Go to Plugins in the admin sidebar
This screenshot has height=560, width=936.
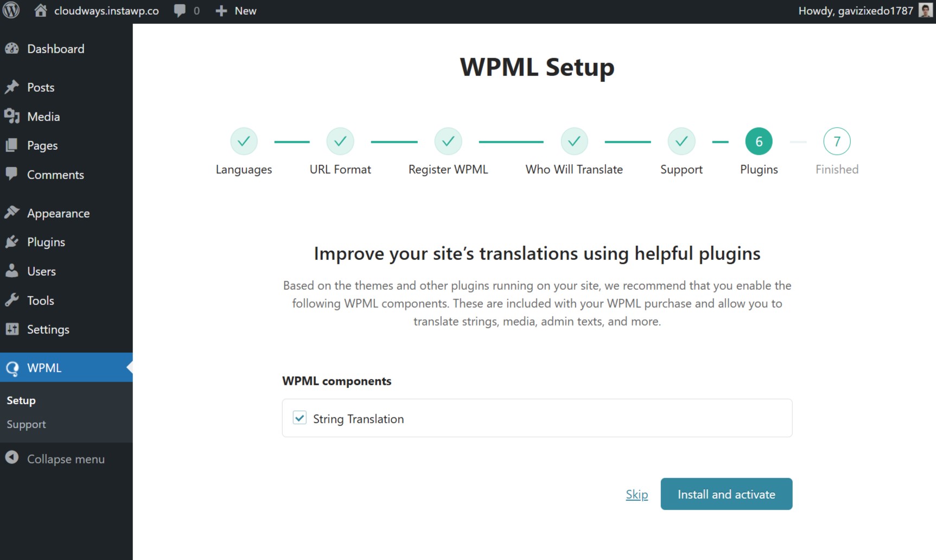(x=66, y=242)
